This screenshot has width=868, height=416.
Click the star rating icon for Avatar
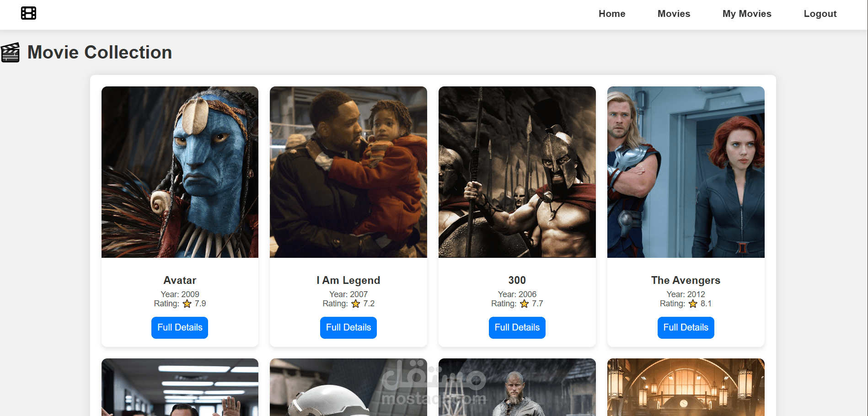click(x=187, y=303)
